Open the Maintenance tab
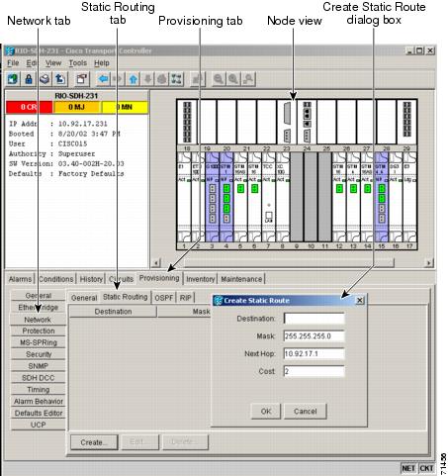This screenshot has width=448, height=476. [x=241, y=279]
